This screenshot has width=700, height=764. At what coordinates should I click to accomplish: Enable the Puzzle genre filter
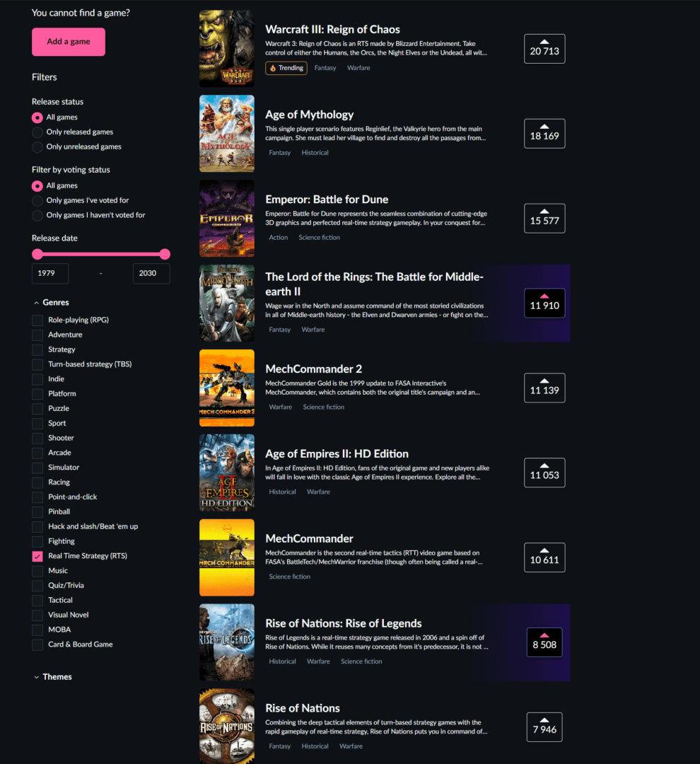37,408
